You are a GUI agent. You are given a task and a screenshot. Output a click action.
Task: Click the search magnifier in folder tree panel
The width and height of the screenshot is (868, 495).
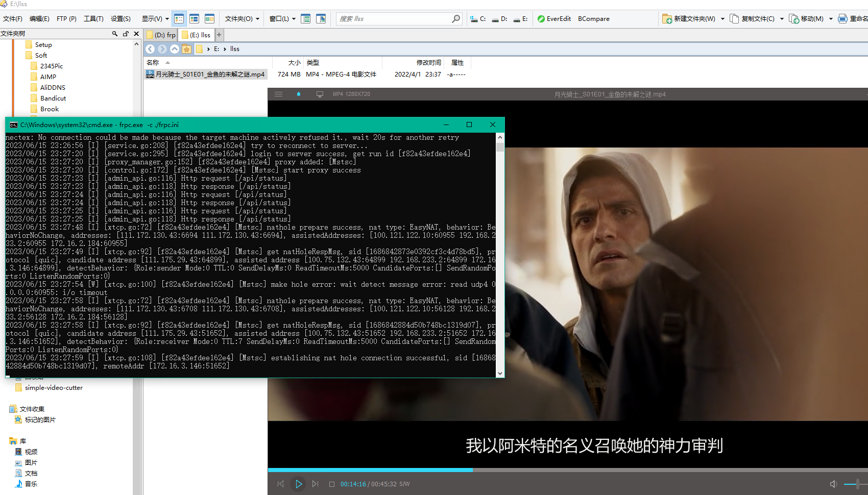(115, 34)
